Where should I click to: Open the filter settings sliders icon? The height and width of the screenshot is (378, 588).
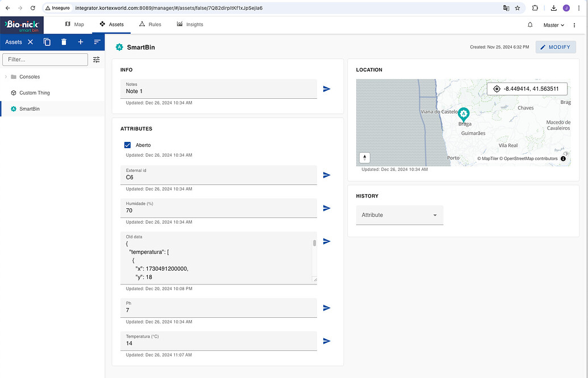pos(97,60)
